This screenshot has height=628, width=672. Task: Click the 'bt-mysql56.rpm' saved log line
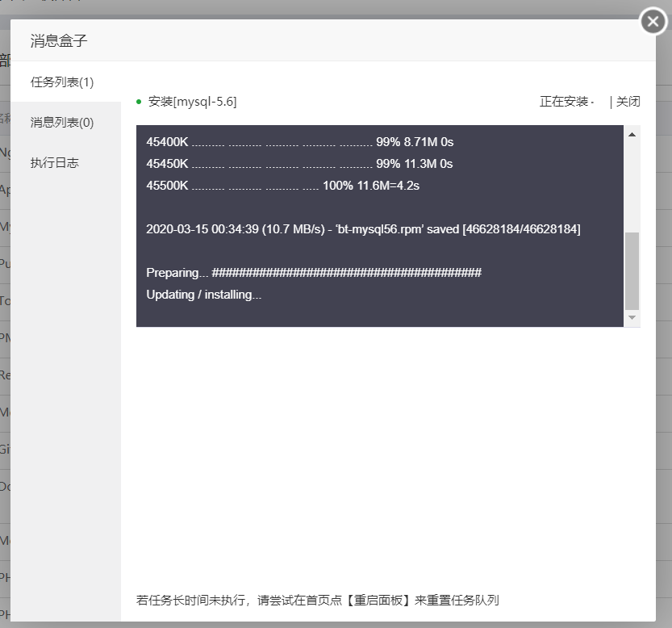363,229
